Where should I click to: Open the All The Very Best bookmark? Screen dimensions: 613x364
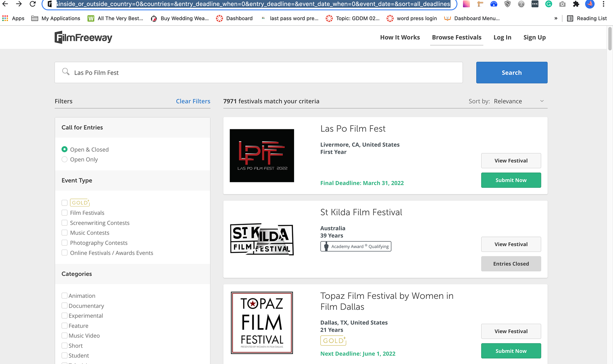(x=115, y=18)
